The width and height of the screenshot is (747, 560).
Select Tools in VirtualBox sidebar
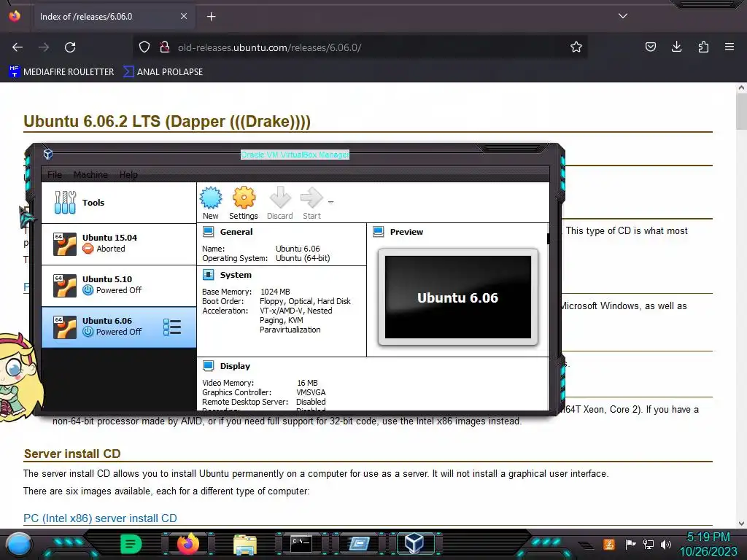119,203
